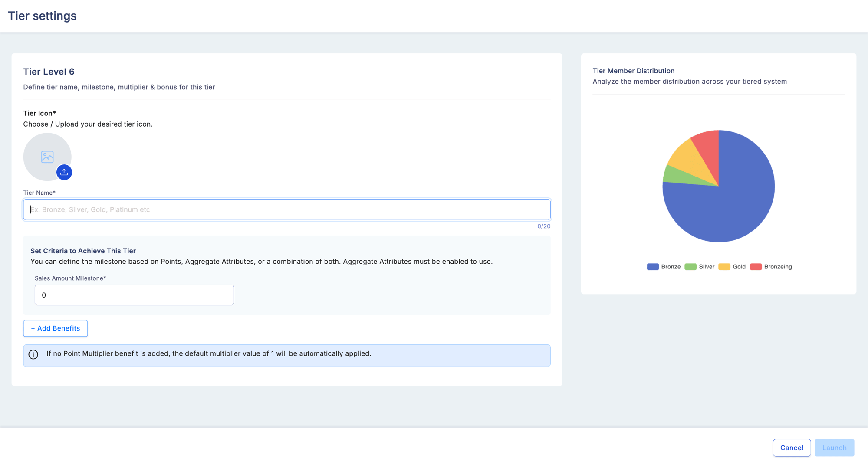The height and width of the screenshot is (468, 868).
Task: Focus the Tier Name input field
Action: 287,209
